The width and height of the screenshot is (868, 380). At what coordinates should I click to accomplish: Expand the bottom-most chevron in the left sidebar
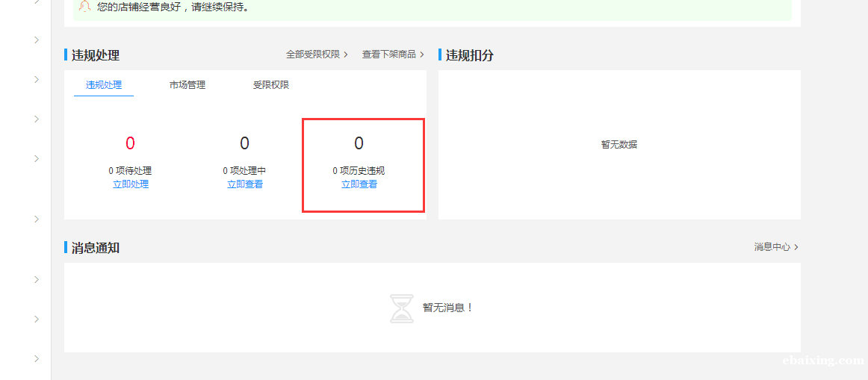click(37, 359)
